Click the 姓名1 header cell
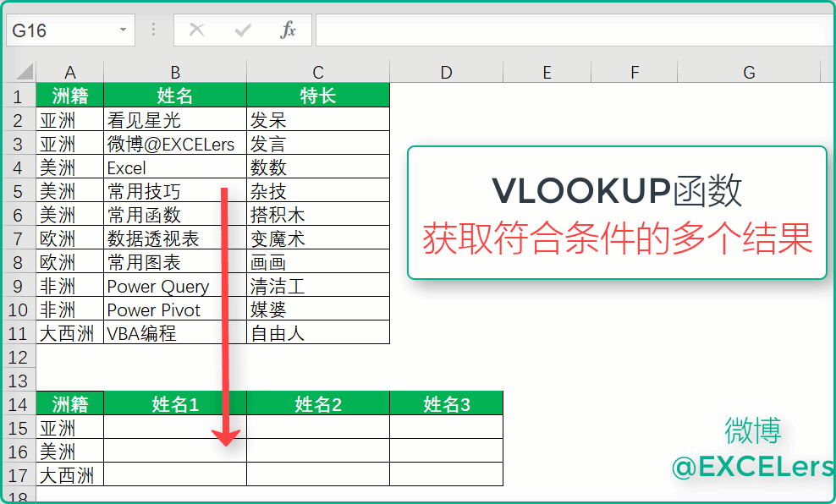836x504 pixels. point(175,404)
